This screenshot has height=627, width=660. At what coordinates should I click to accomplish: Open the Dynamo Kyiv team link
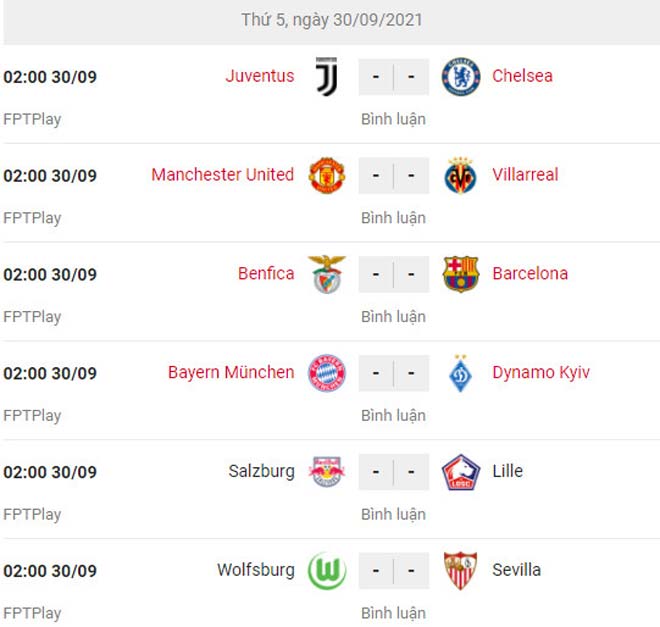pyautogui.click(x=541, y=373)
